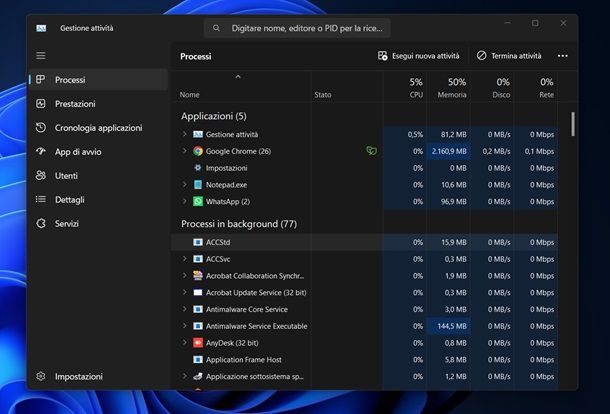Viewport: 610px width, 414px height.
Task: Click the Dettagli list icon
Action: tap(40, 199)
